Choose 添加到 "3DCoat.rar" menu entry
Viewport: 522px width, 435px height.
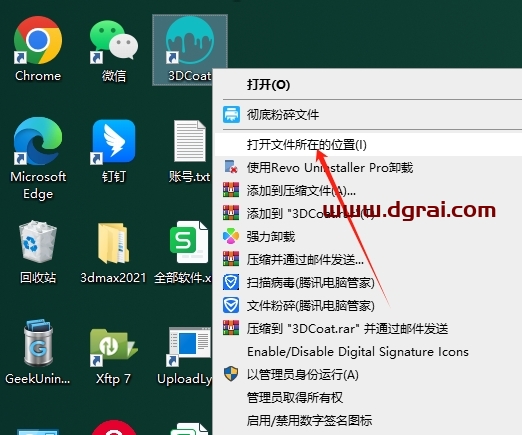(x=368, y=213)
